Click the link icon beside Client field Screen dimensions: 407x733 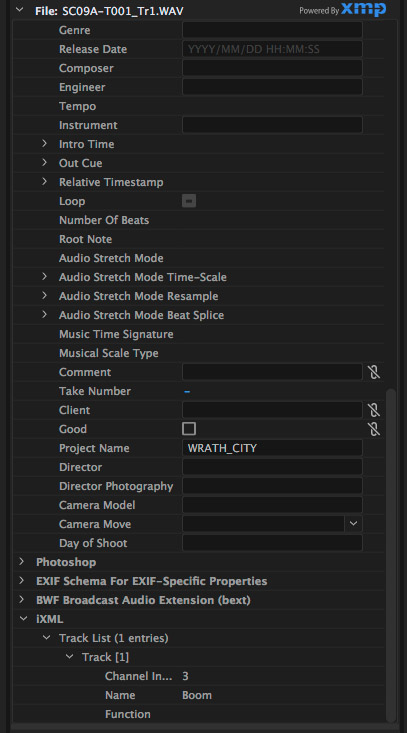point(374,410)
